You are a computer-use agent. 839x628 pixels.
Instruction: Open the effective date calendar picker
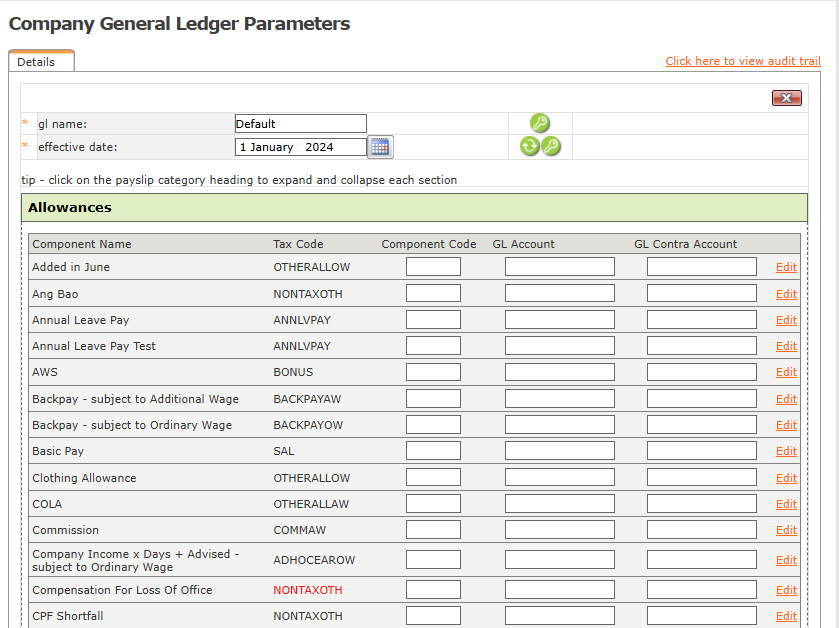coord(380,147)
